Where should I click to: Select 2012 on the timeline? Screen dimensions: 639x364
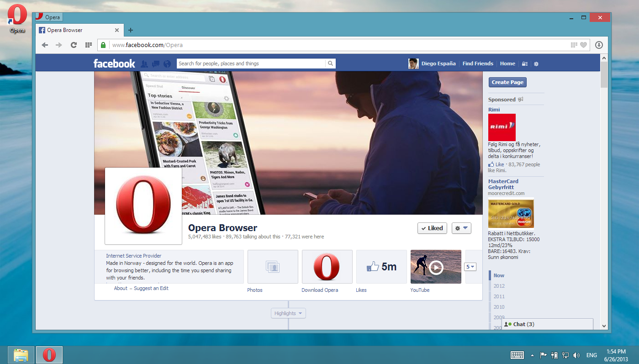coord(499,286)
